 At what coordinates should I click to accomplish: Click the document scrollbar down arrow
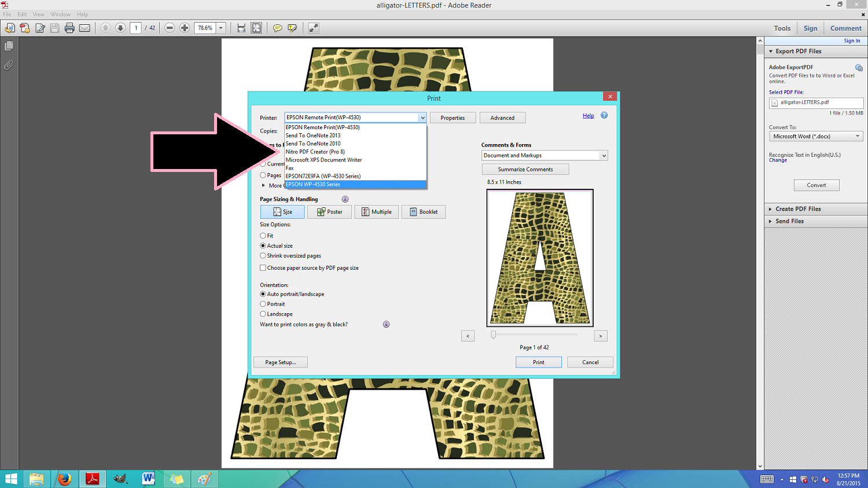[760, 466]
